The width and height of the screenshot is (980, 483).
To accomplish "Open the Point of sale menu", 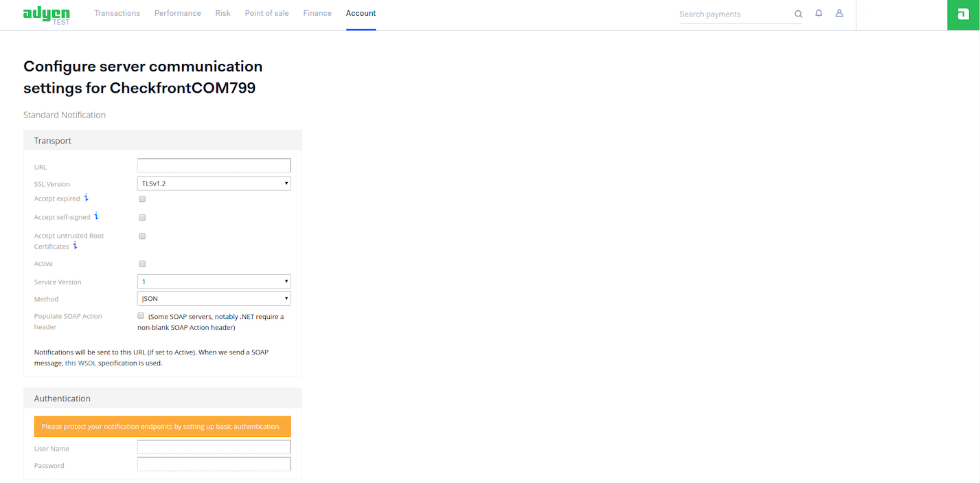I will pyautogui.click(x=266, y=13).
